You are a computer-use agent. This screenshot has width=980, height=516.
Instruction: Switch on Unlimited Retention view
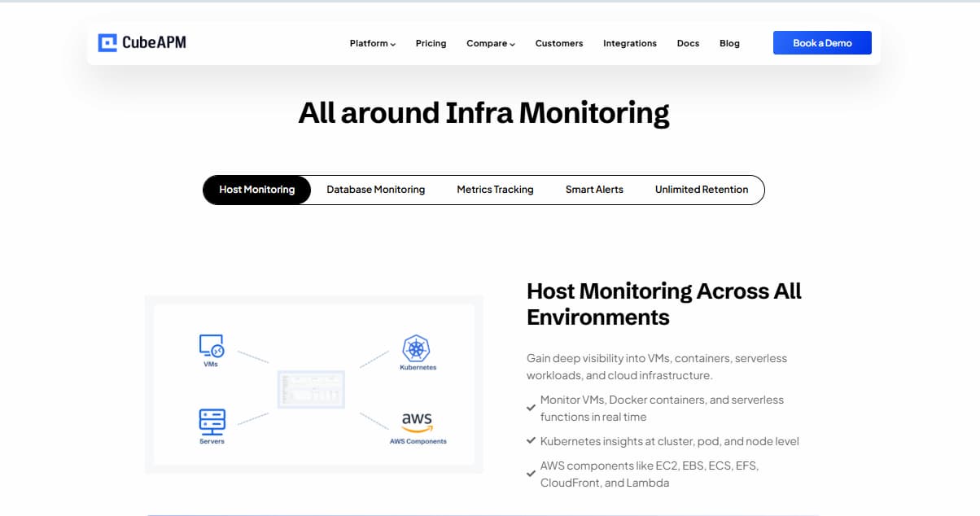pos(702,190)
